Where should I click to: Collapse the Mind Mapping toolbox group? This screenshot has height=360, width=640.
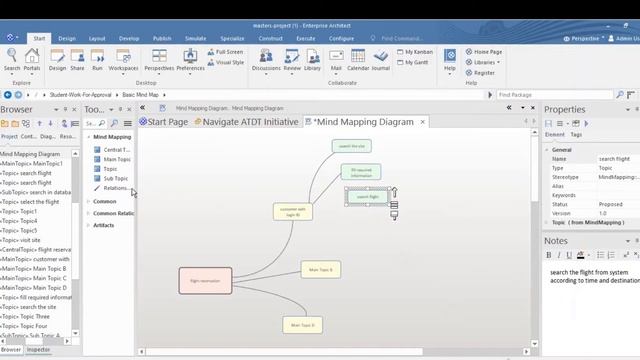point(89,137)
